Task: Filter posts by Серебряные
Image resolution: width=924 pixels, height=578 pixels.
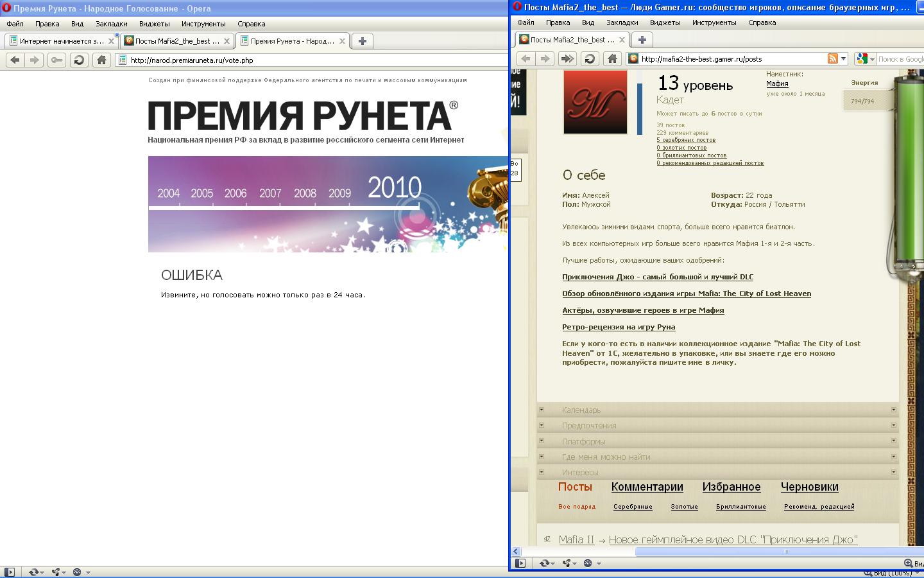Action: pyautogui.click(x=633, y=507)
